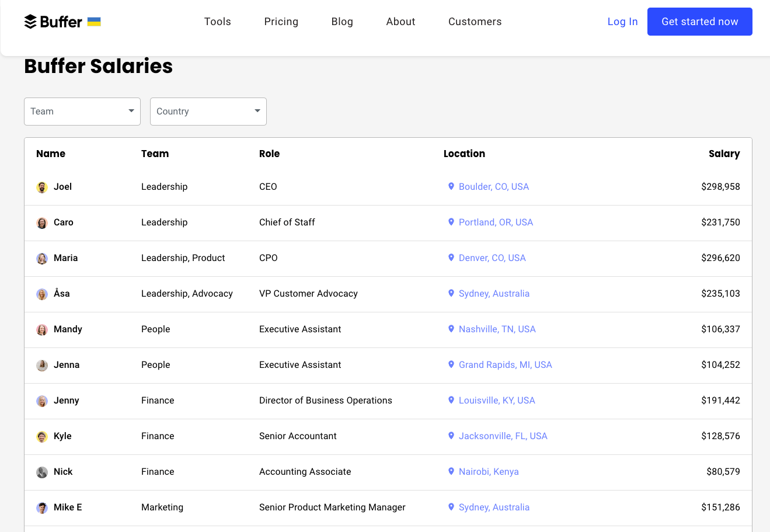The height and width of the screenshot is (532, 770).
Task: Click Maria's profile avatar
Action: (42, 259)
